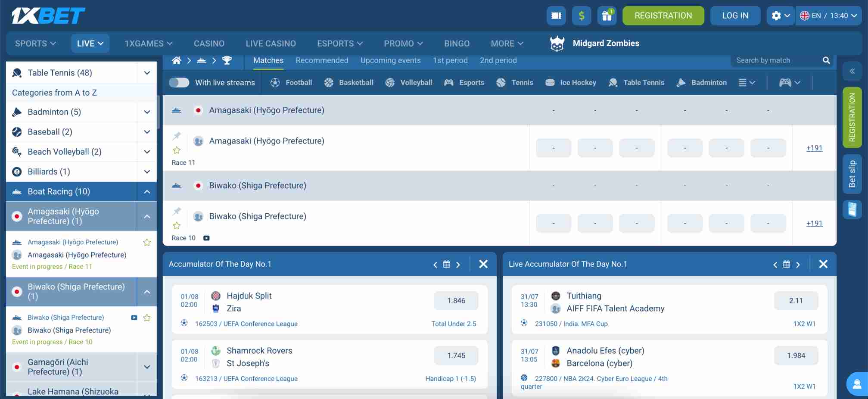Favorite Biwako Race 10 with star
This screenshot has height=399, width=868.
177,225
